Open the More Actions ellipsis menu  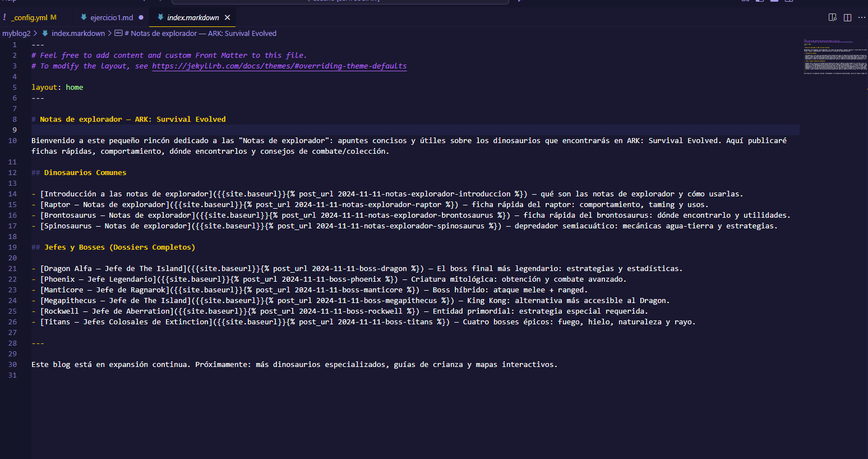(x=862, y=17)
